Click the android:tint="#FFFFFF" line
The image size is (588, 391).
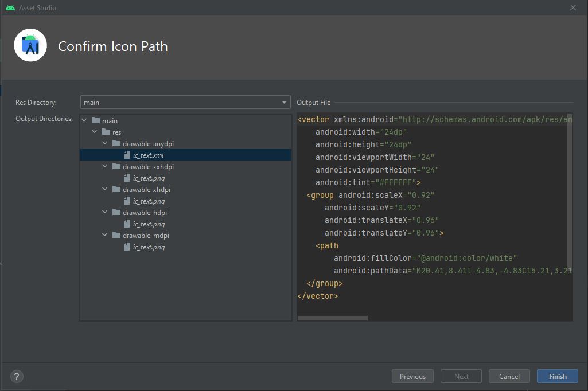[x=368, y=182]
